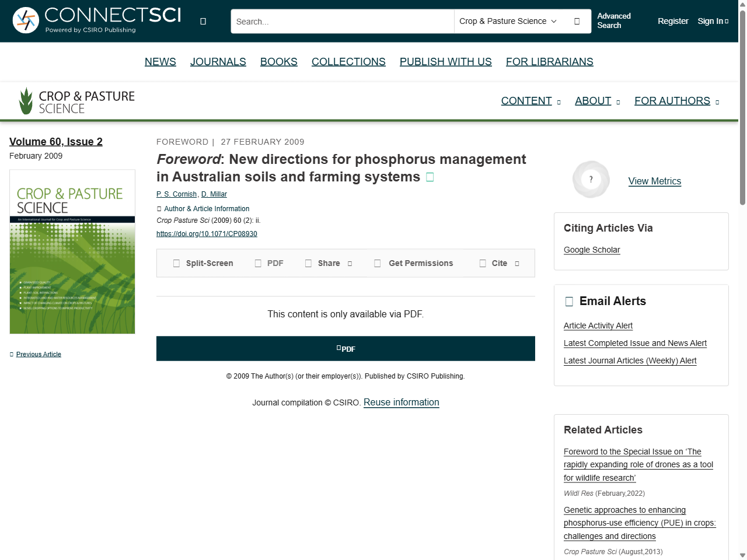
Task: Click the Split-Screen button label
Action: (210, 264)
